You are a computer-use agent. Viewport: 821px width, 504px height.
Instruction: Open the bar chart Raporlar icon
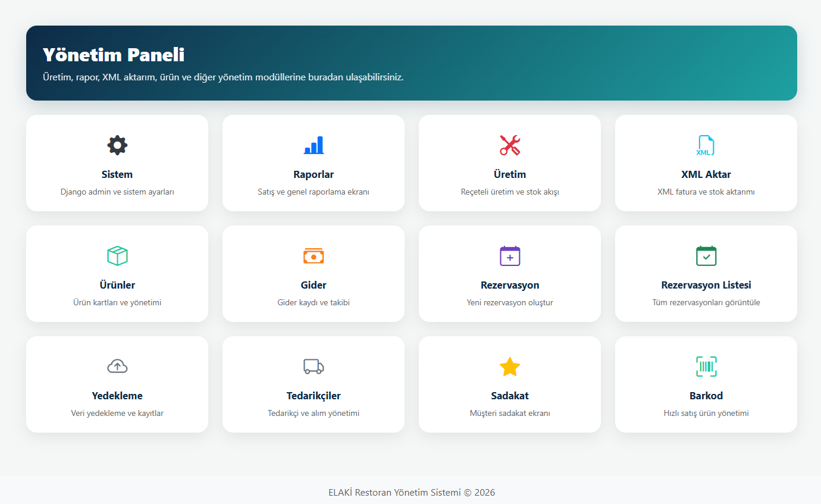(314, 145)
